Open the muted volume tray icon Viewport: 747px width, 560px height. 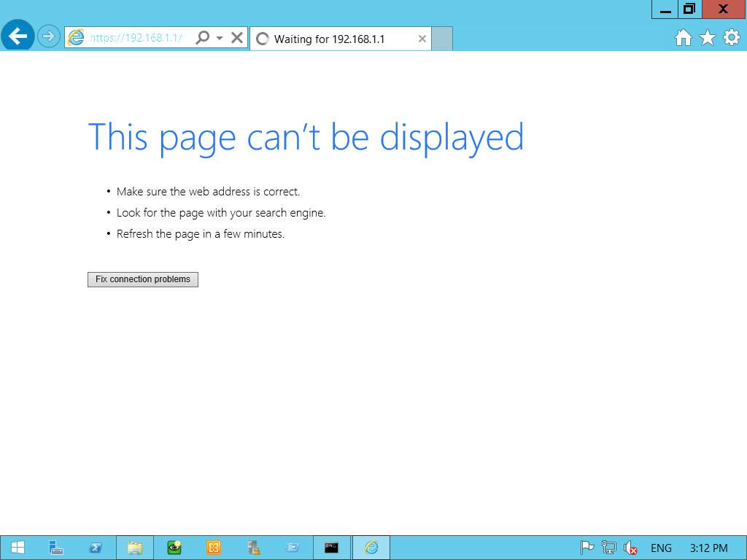pos(630,548)
